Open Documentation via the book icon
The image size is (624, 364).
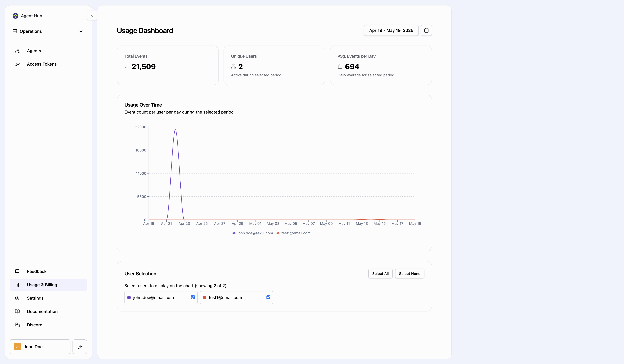click(x=17, y=311)
